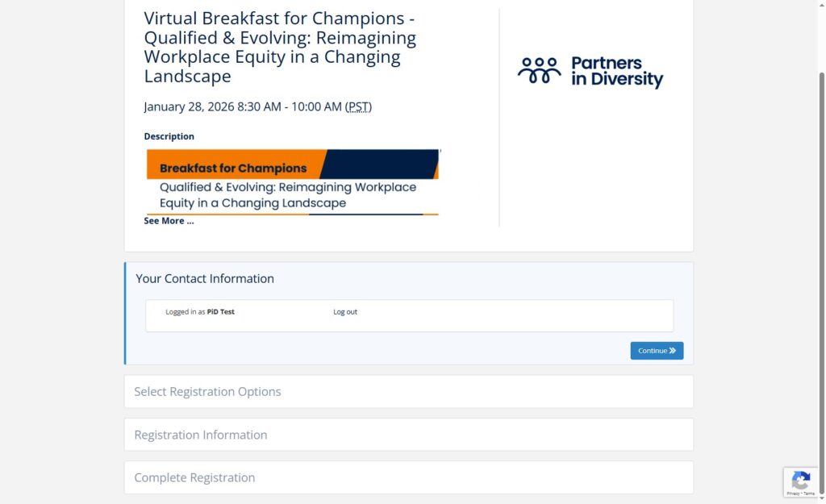Screen dimensions: 826x504
Task: Click the Virtual Breakfast for Champions event title
Action: point(280,47)
